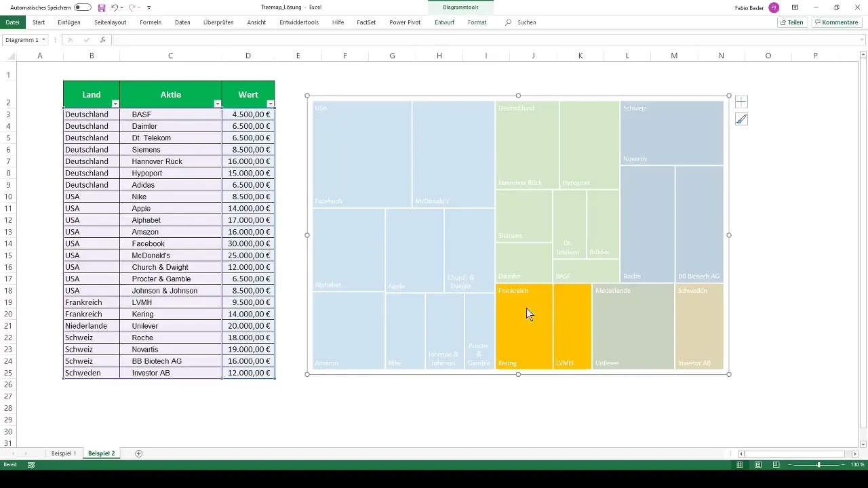Select the cell containing Hannover Rück
The width and height of the screenshot is (868, 488).
(x=170, y=161)
